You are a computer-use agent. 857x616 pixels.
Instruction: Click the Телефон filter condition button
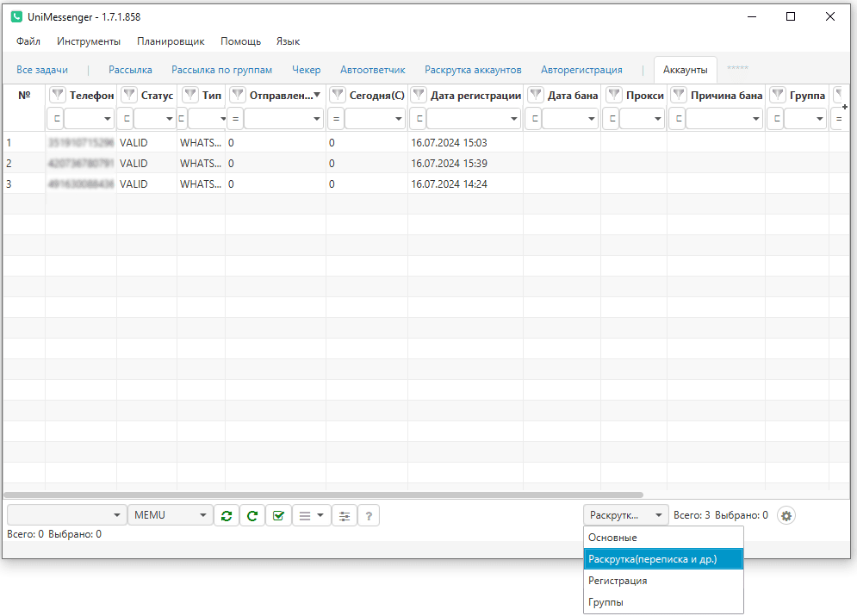pos(56,119)
